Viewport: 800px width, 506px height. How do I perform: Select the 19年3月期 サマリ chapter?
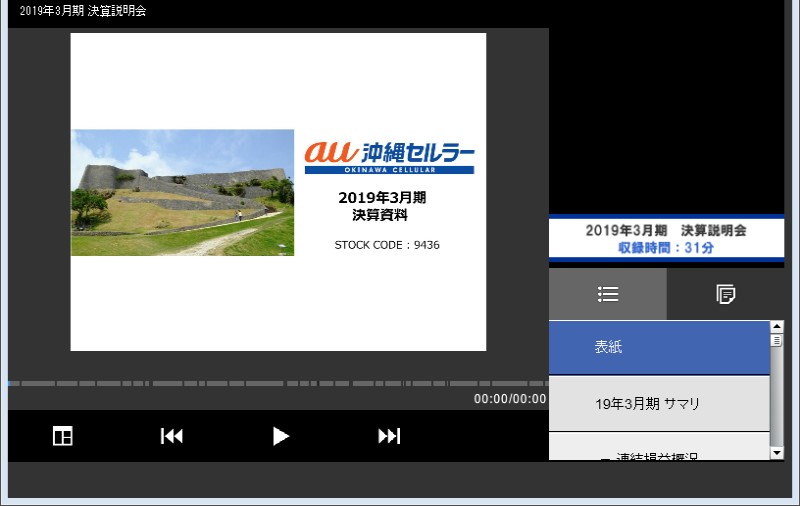click(659, 404)
